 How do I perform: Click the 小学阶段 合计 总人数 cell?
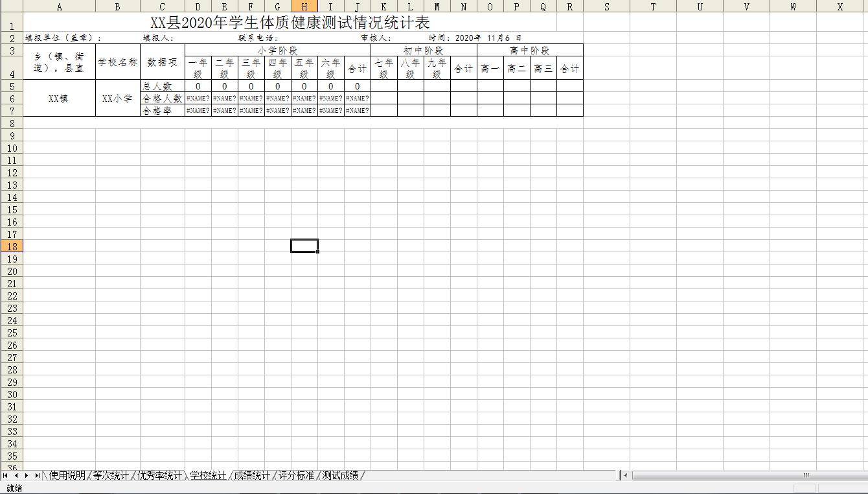[357, 86]
